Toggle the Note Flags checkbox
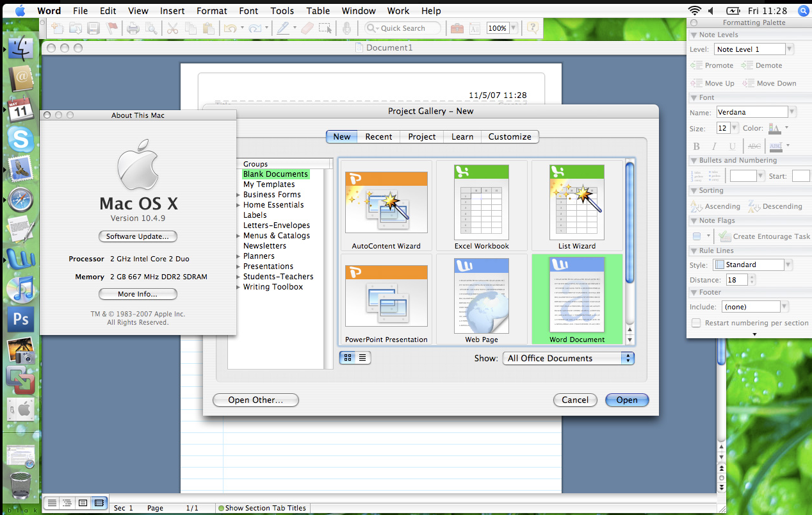The height and width of the screenshot is (515, 812). [x=697, y=236]
